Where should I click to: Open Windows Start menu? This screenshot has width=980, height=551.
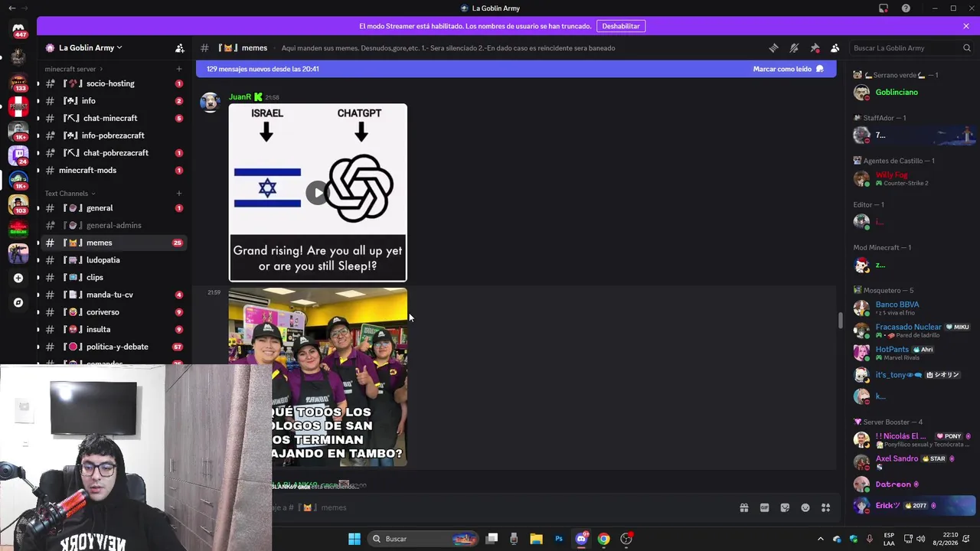coord(354,539)
